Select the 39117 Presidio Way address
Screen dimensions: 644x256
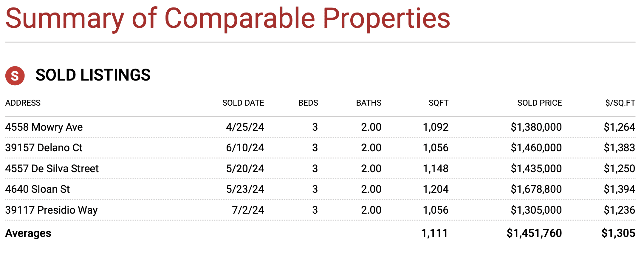click(x=51, y=210)
